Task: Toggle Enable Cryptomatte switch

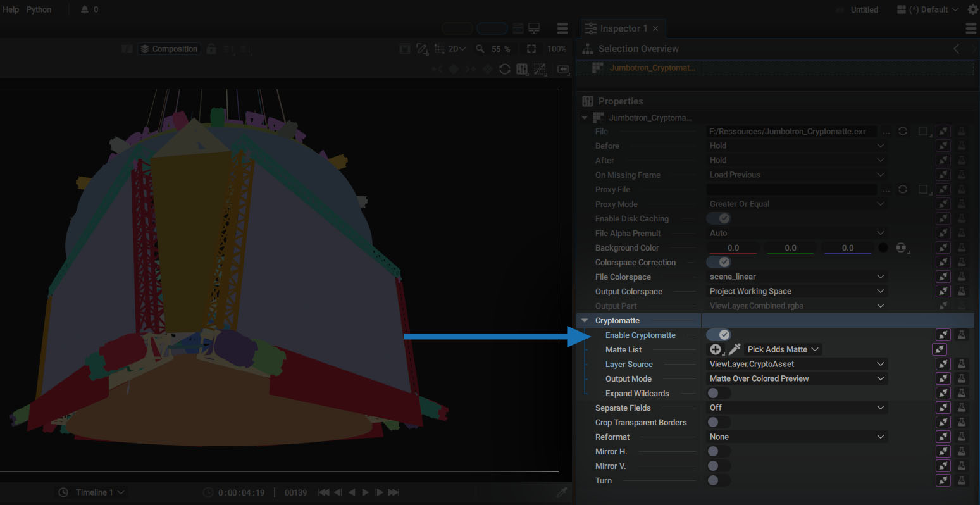Action: pos(719,335)
